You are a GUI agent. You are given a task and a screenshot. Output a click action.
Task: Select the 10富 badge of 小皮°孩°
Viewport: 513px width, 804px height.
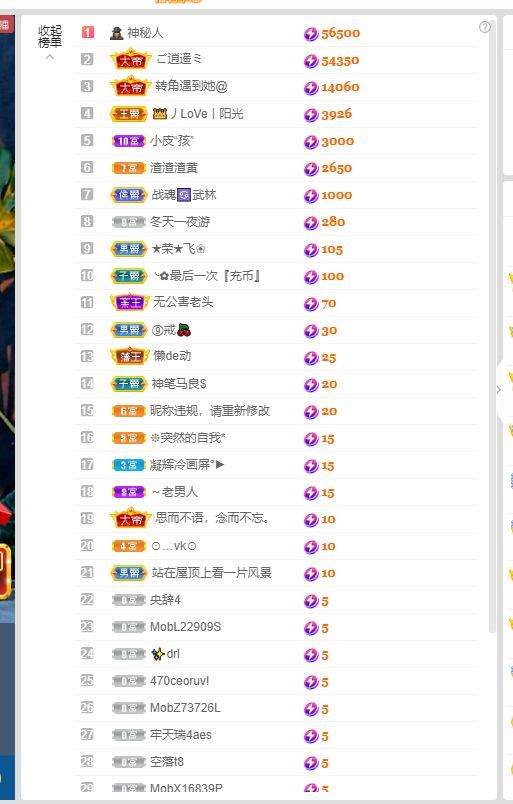click(x=129, y=141)
